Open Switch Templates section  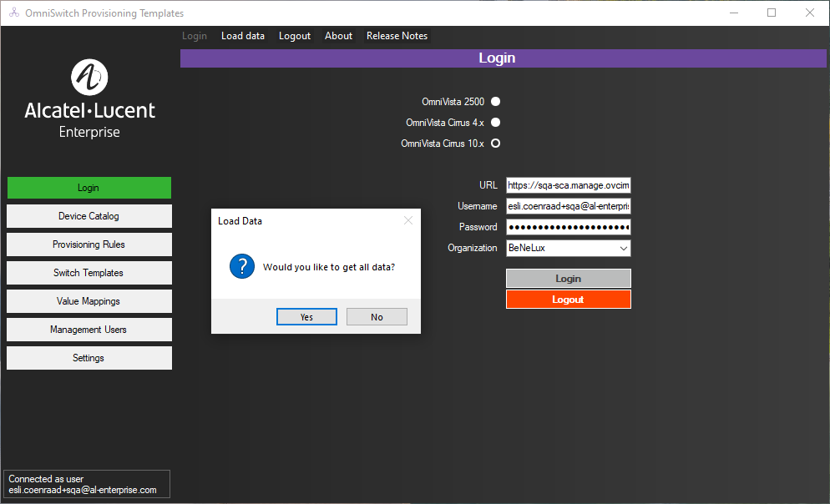(x=89, y=273)
